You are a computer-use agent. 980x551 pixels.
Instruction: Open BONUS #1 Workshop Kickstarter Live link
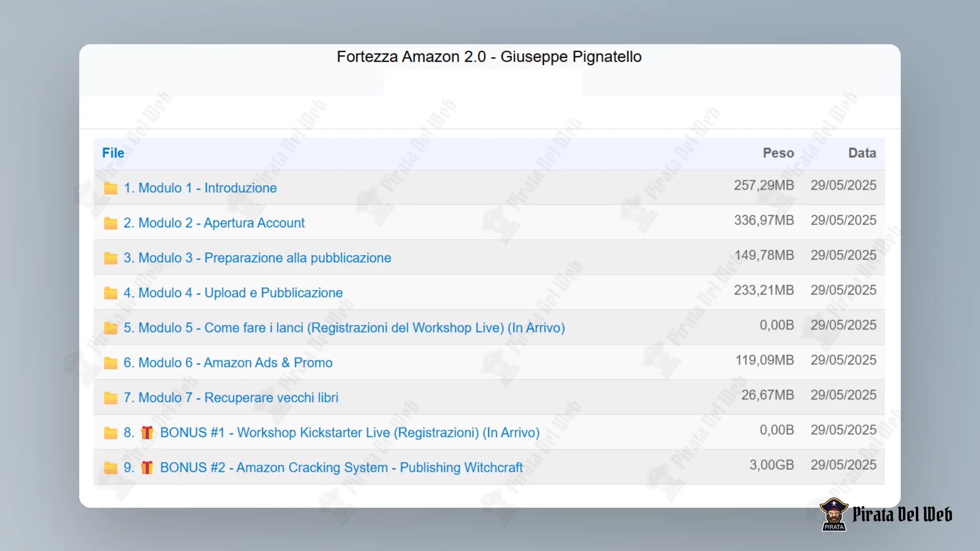[350, 433]
